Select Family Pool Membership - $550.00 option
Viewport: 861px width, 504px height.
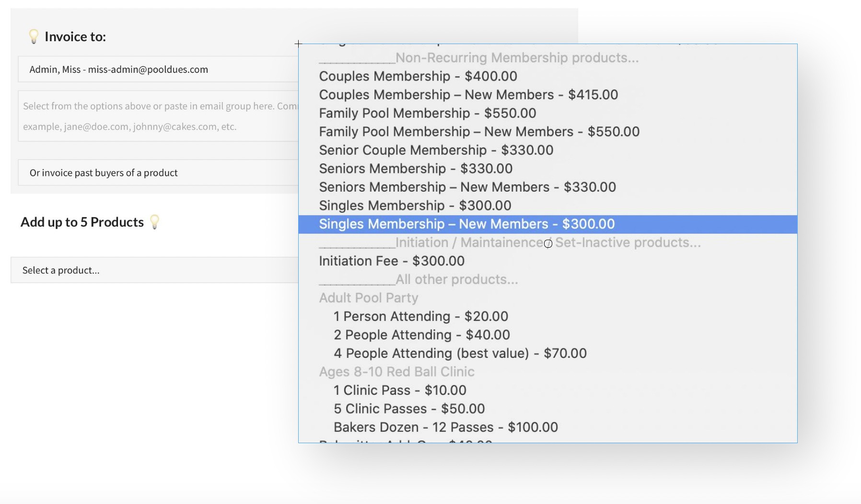point(427,114)
